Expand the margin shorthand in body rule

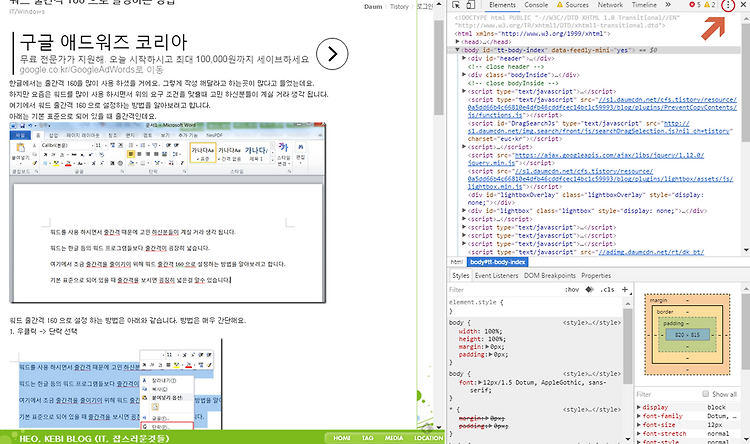tap(487, 347)
